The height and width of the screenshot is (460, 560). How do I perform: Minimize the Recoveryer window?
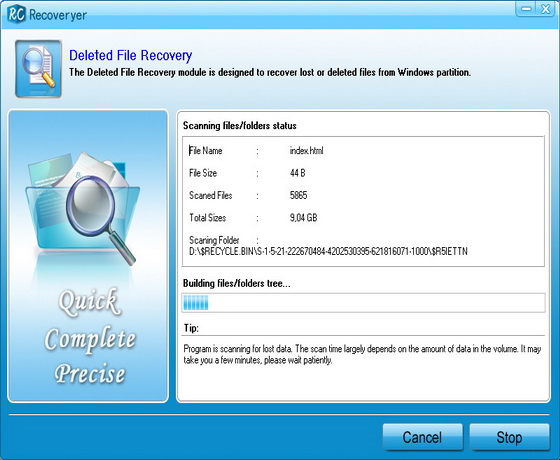(x=526, y=9)
